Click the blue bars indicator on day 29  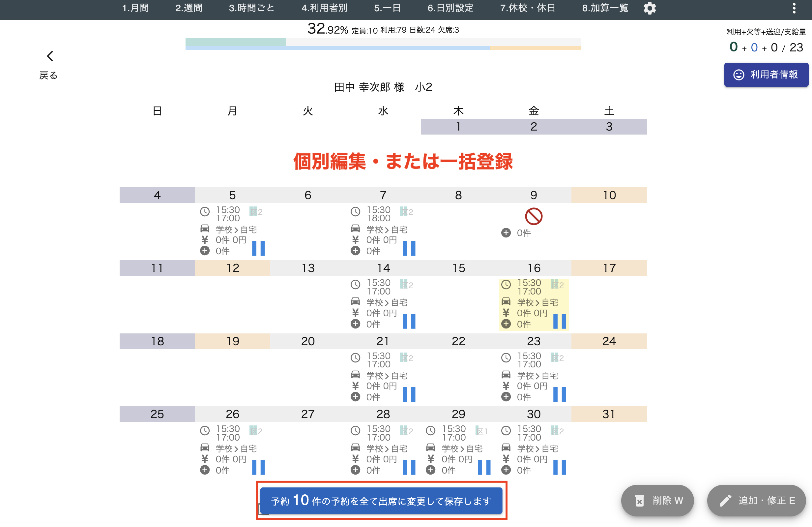pyautogui.click(x=484, y=467)
